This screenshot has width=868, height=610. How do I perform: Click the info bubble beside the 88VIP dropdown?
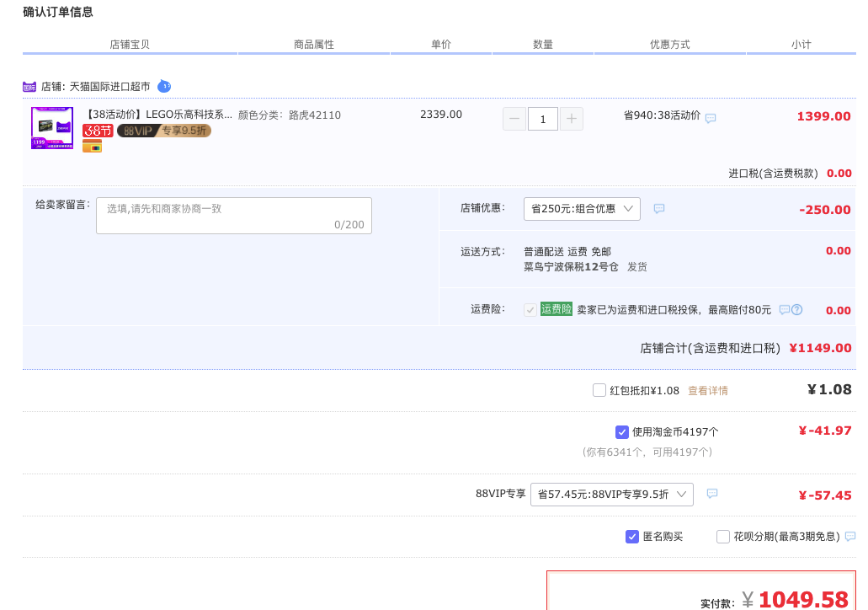tap(712, 493)
